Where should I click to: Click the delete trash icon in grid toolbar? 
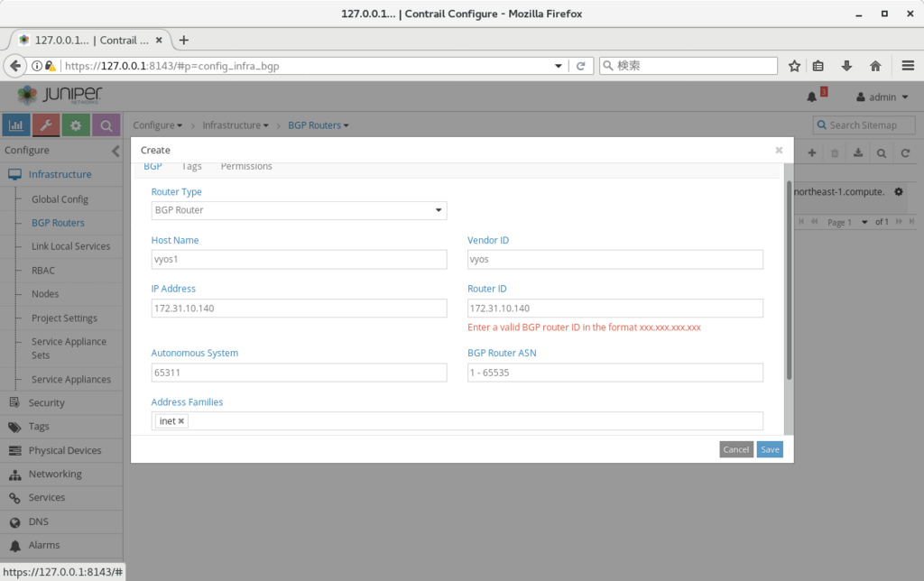pyautogui.click(x=835, y=153)
